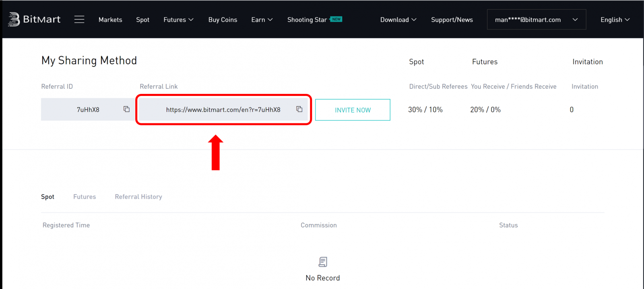
Task: Open the hamburger menu icon
Action: [79, 19]
